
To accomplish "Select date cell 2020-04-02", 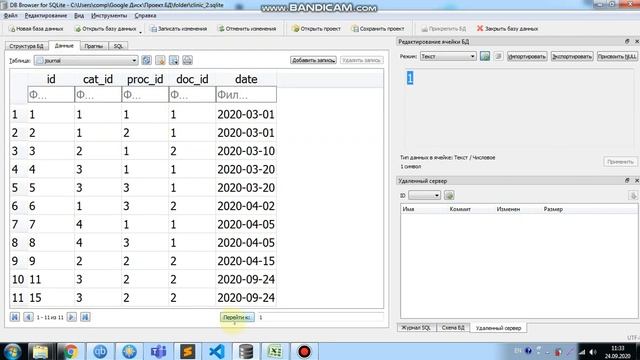I will coord(246,206).
